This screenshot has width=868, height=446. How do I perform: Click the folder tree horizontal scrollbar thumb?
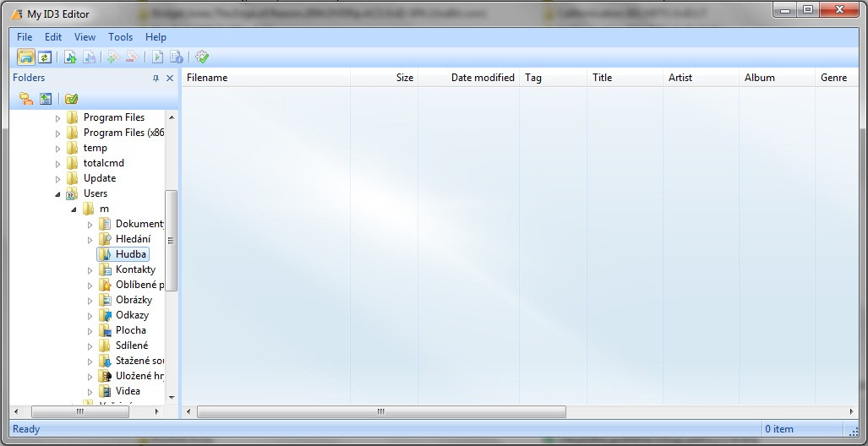click(x=80, y=411)
